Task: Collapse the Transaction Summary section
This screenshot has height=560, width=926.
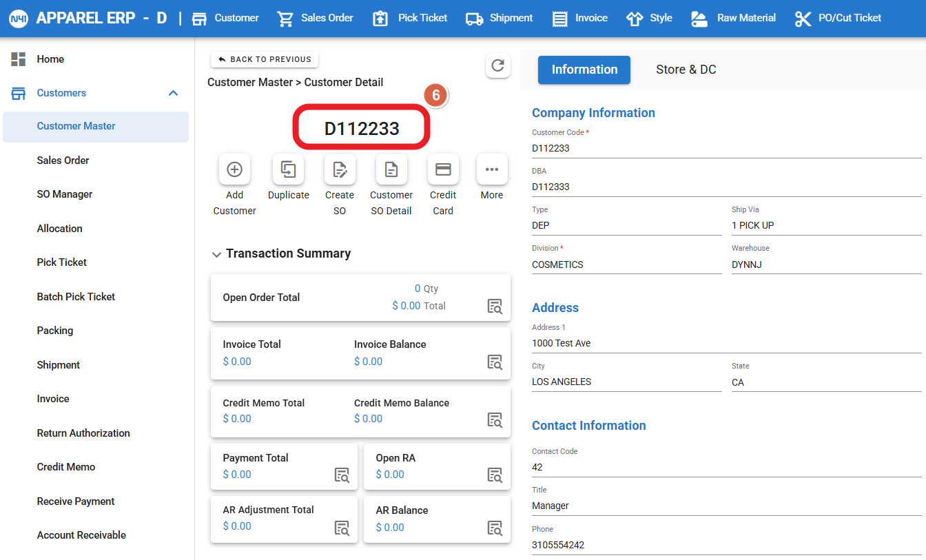Action: coord(216,254)
